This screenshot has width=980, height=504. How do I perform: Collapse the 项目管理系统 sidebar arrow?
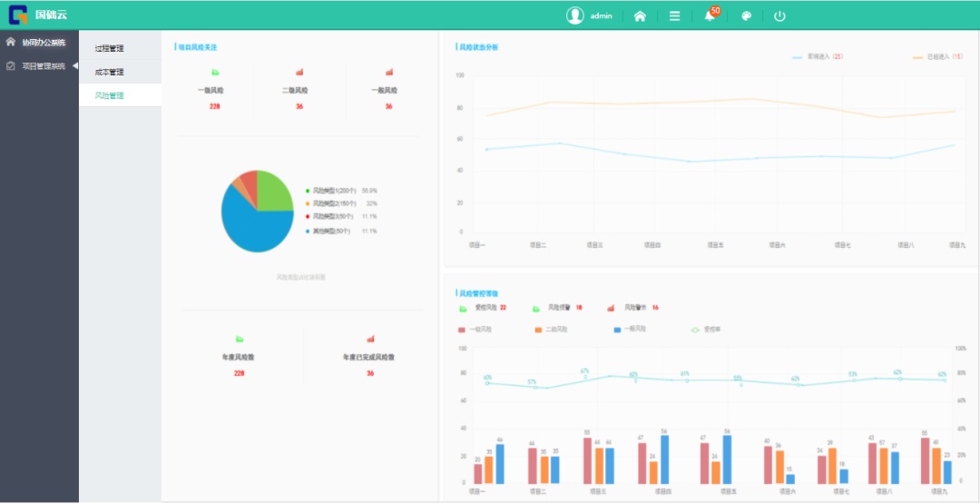pos(75,65)
